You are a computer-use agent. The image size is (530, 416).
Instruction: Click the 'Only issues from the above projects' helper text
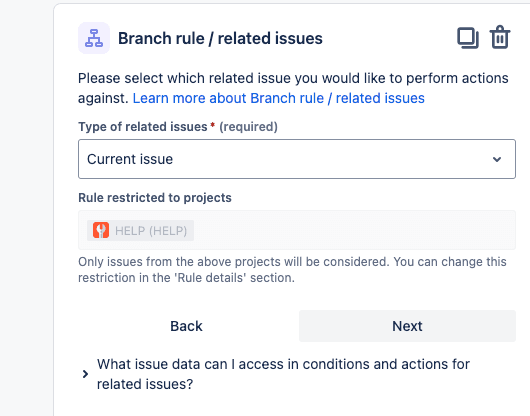(x=292, y=270)
